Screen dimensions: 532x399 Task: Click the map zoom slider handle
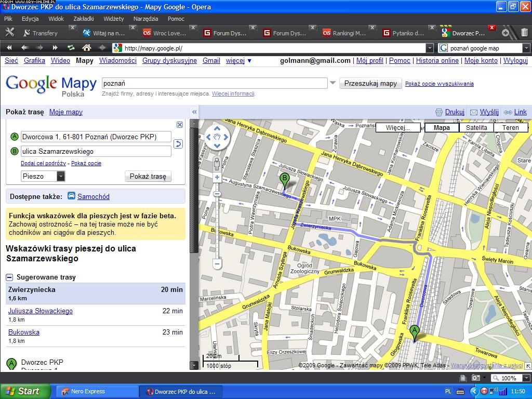217,194
